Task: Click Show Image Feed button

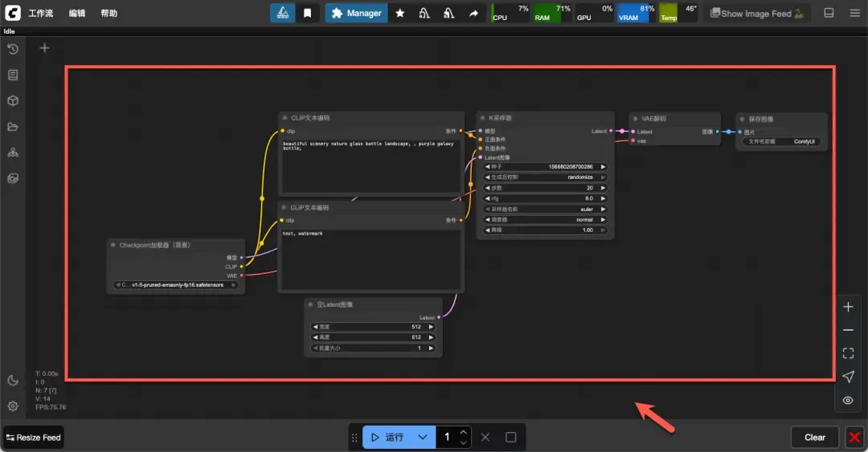Action: [756, 14]
